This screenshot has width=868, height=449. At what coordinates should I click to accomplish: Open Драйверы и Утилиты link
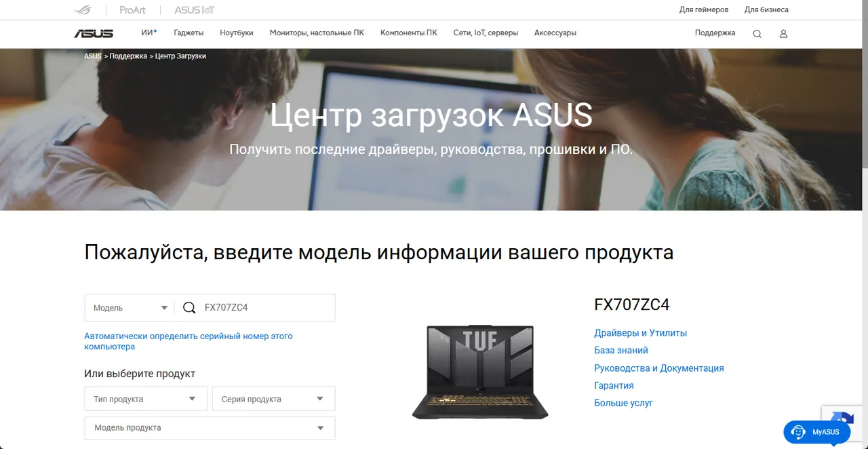click(640, 333)
